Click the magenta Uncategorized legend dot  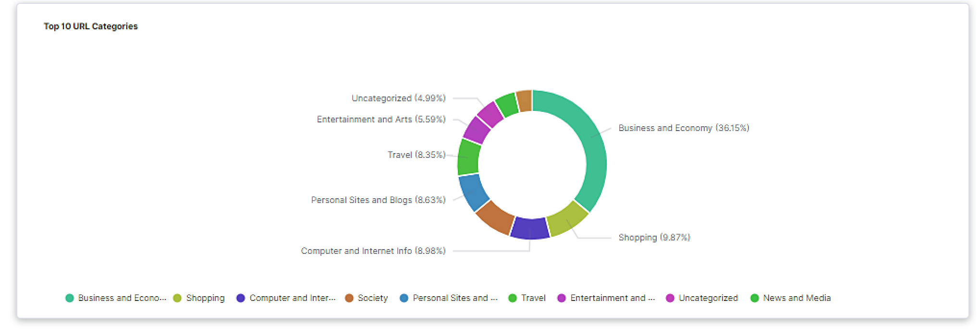(670, 298)
